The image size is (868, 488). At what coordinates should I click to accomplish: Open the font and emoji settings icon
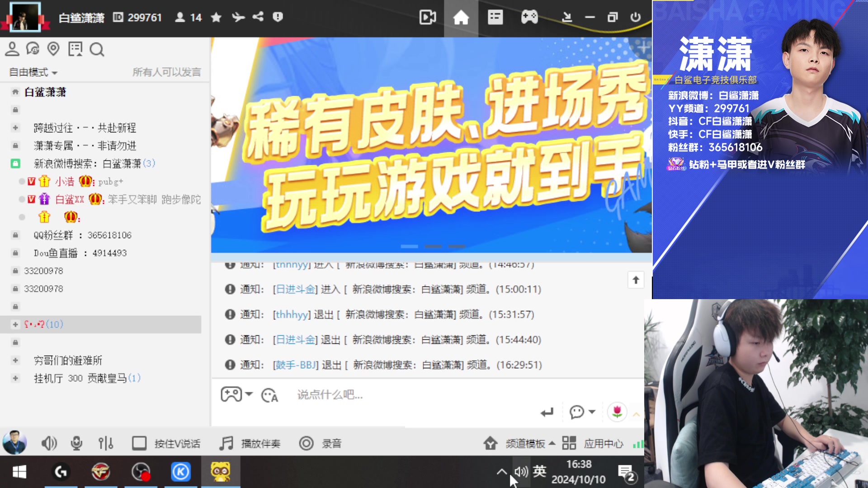click(x=269, y=395)
